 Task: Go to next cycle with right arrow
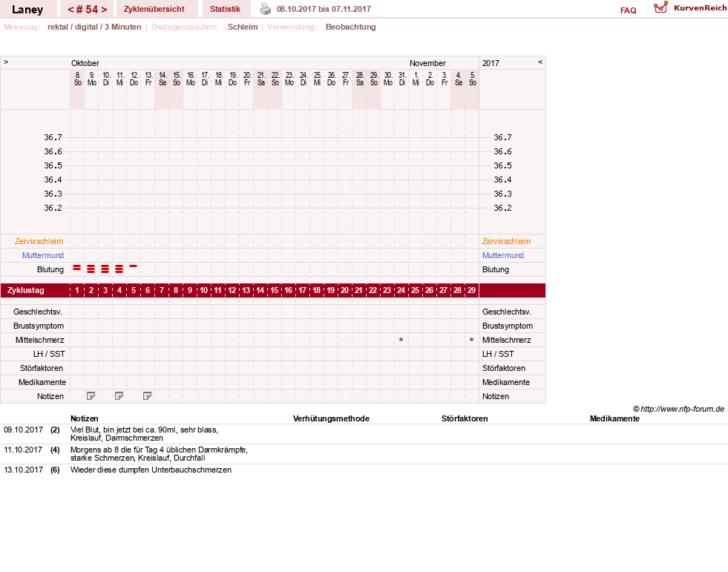(x=104, y=10)
